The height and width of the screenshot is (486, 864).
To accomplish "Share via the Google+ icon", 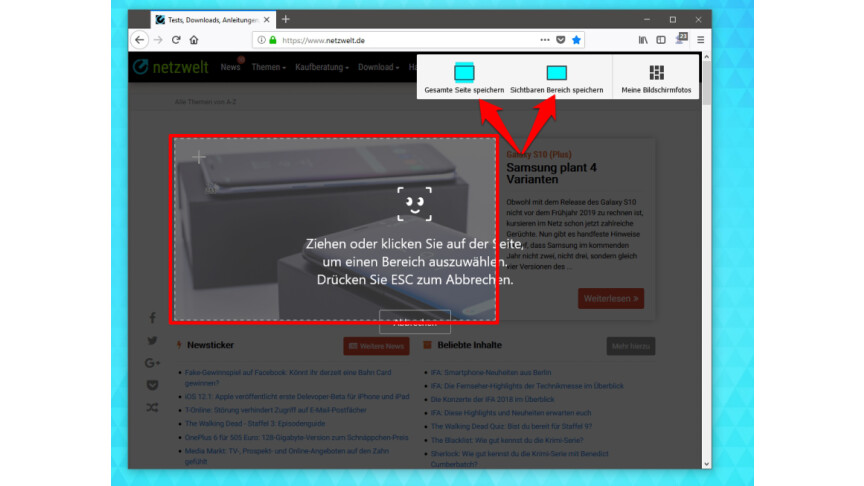I will (153, 363).
